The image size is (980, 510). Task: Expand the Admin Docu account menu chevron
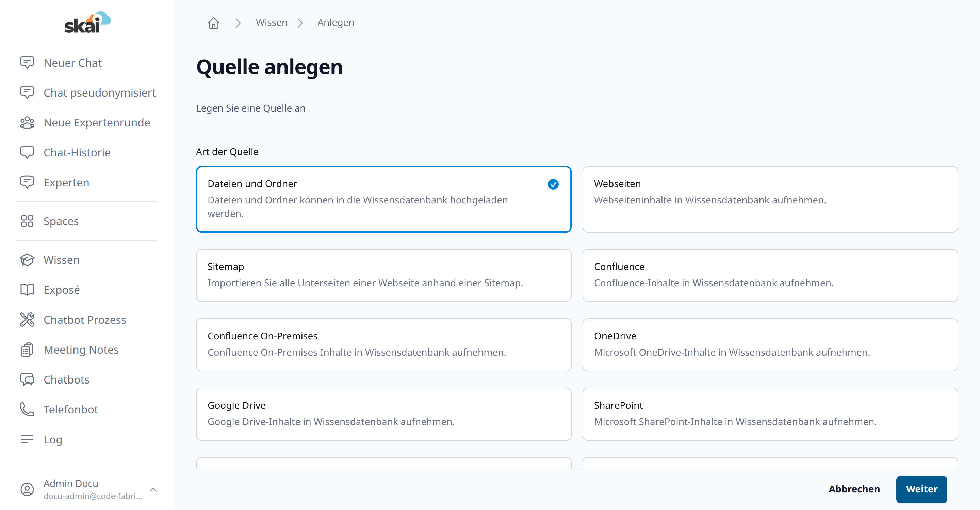(x=153, y=490)
